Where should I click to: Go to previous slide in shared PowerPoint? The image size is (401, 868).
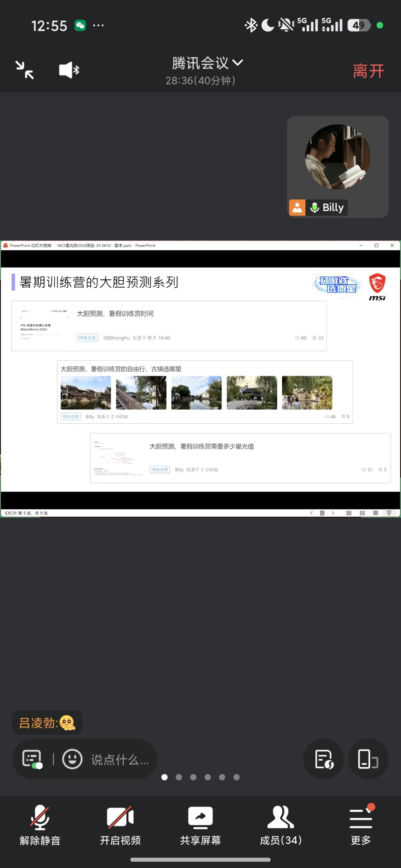312,513
